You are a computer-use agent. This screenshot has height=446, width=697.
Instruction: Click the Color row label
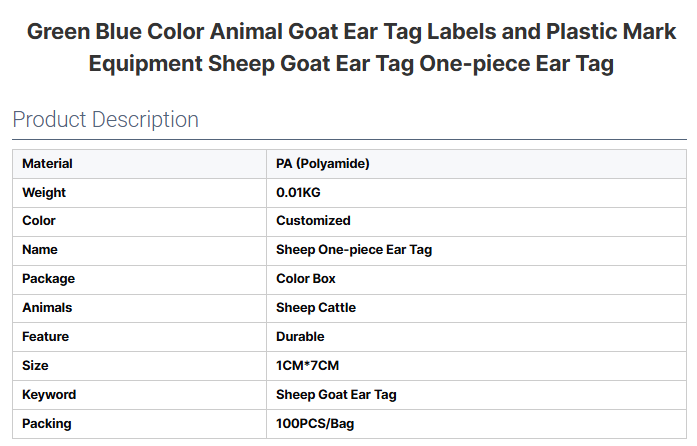[x=39, y=221]
